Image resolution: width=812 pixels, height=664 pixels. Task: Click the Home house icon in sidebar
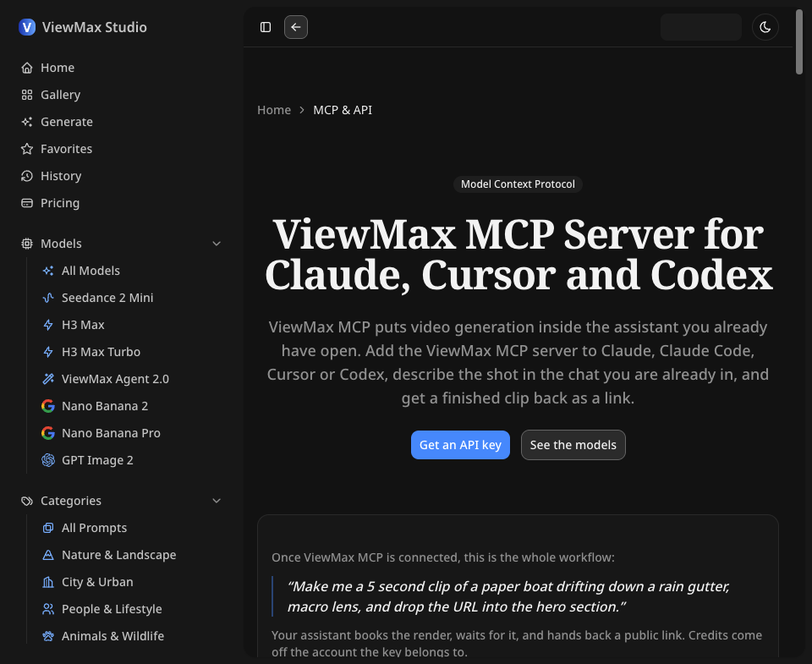pos(27,68)
